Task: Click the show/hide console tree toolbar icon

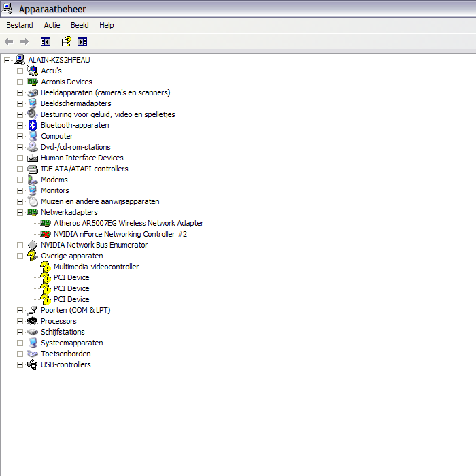Action: tap(46, 41)
